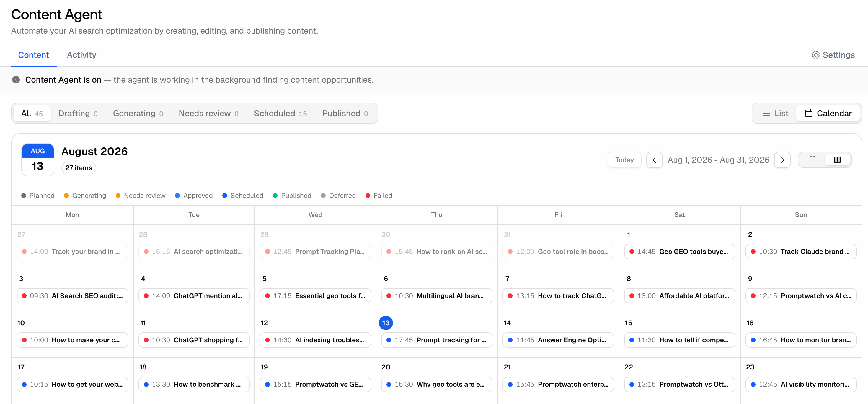Open the 10:30 Track Claude brand event

point(801,252)
